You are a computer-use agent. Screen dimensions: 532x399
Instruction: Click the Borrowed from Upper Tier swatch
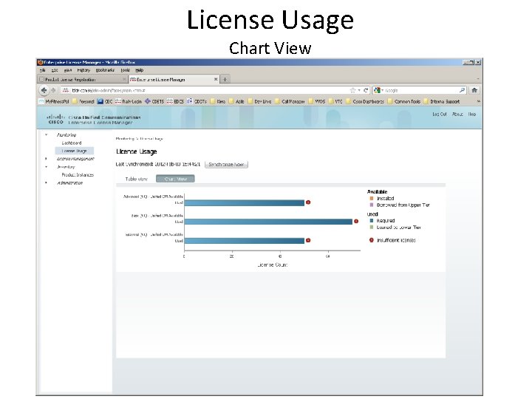(x=372, y=205)
